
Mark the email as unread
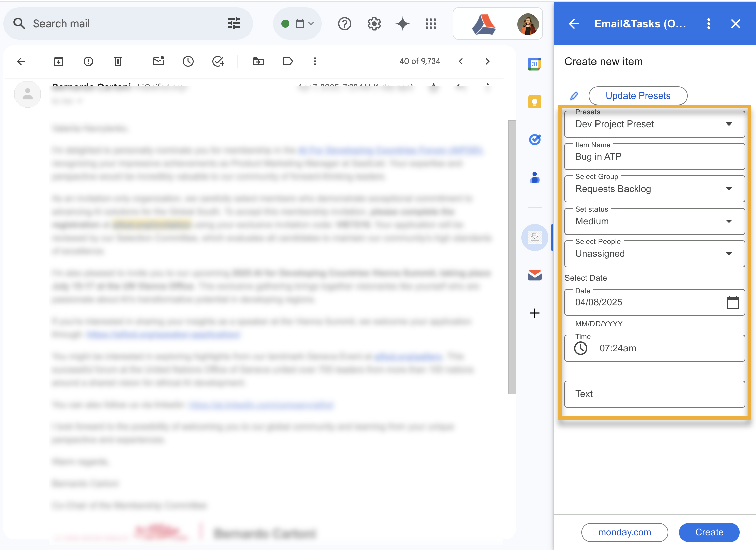(158, 61)
